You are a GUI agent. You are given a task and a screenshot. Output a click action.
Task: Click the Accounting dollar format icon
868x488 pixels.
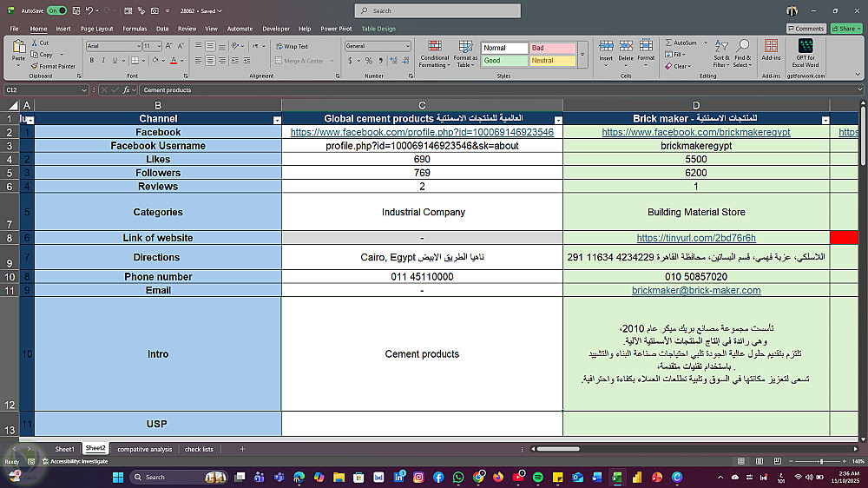tap(350, 61)
